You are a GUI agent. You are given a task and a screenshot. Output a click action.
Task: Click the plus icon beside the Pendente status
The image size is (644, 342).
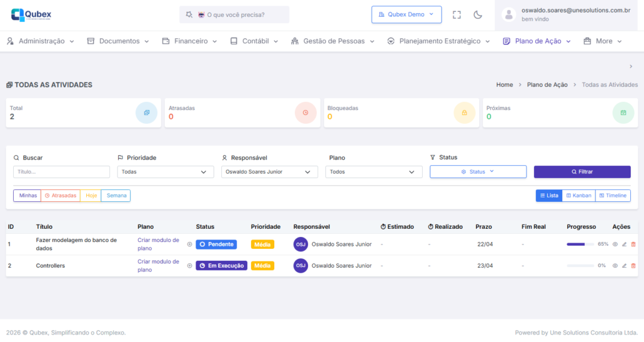pyautogui.click(x=190, y=244)
